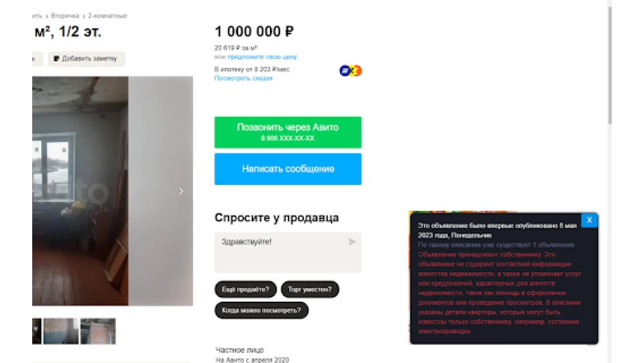Click the page vertical scrollbar thumb

pos(610,64)
